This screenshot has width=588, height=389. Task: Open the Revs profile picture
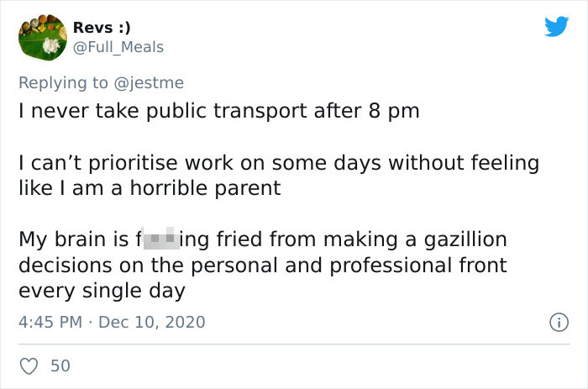[42, 38]
